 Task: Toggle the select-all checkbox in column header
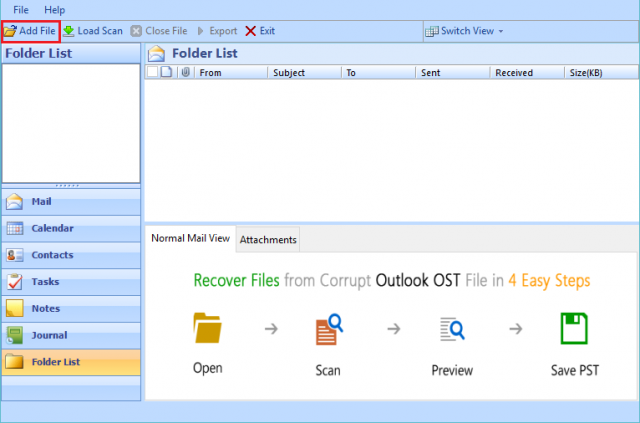click(x=153, y=72)
